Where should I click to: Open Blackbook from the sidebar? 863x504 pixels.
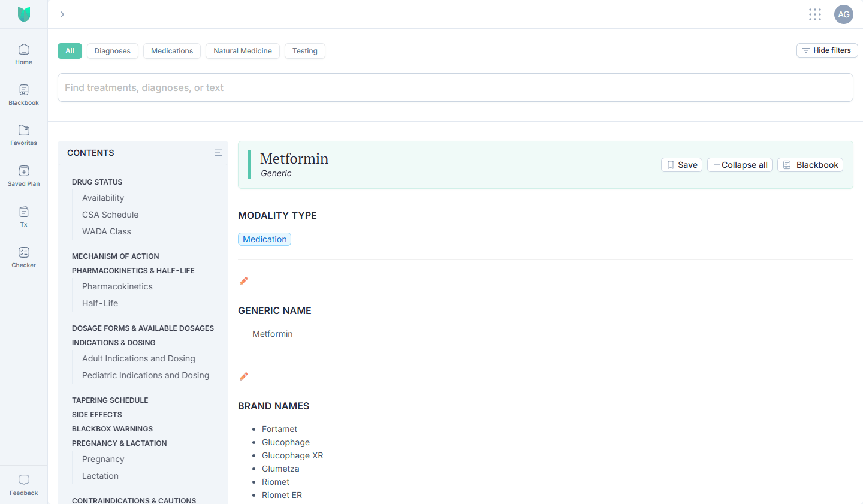24,95
